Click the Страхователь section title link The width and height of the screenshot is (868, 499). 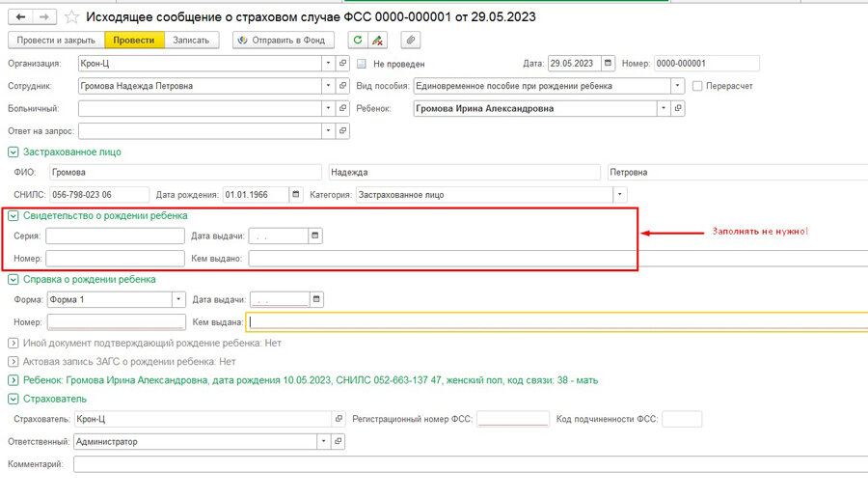point(55,399)
